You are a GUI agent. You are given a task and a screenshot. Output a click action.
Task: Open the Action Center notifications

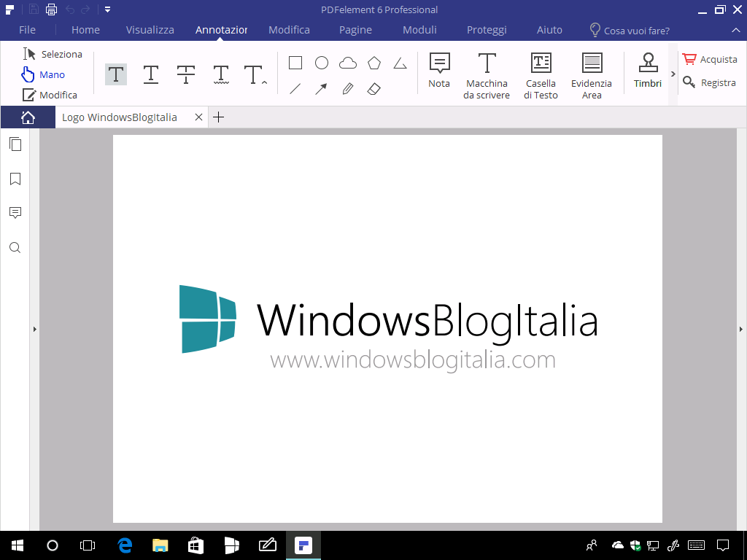click(x=723, y=545)
